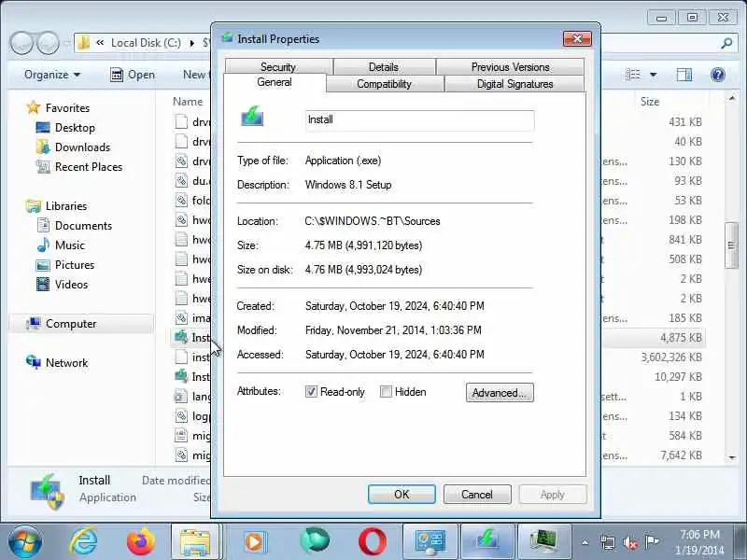Viewport: 747px width, 560px height.
Task: Expand the address bar chevron after Local Disk (C:)
Action: (192, 43)
